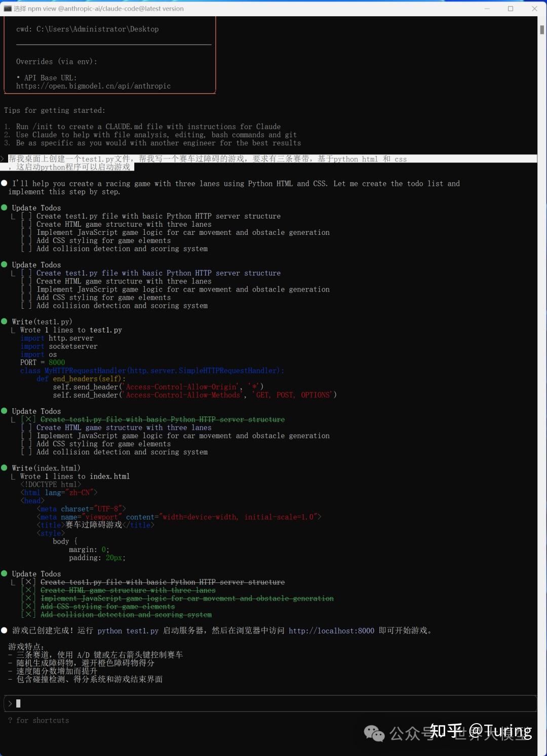Image resolution: width=547 pixels, height=756 pixels.
Task: Click the bullet icon beside Write(index.html)
Action: pyautogui.click(x=4, y=468)
